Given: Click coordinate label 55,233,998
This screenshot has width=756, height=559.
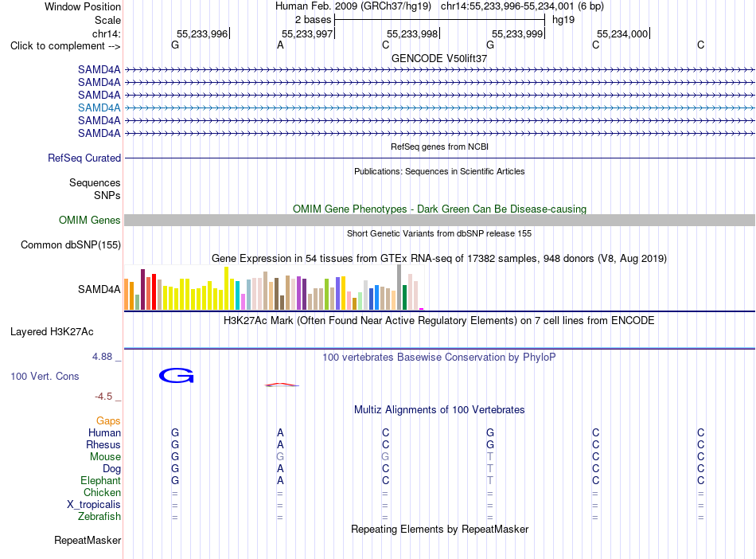Looking at the screenshot, I should (x=412, y=33).
